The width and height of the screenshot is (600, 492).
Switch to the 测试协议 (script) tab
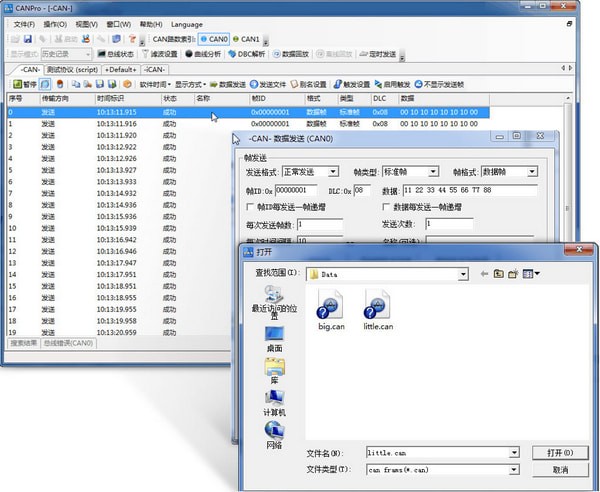72,70
